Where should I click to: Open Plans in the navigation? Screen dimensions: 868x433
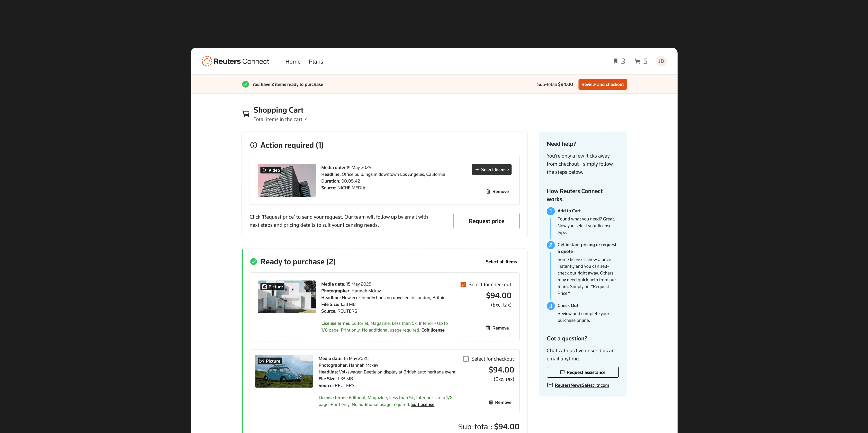point(316,62)
